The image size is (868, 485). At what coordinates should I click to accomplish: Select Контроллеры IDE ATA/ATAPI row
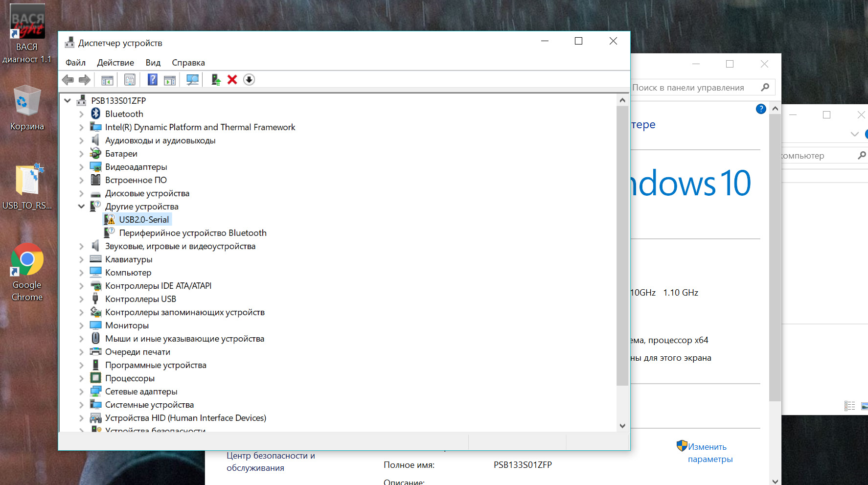158,286
